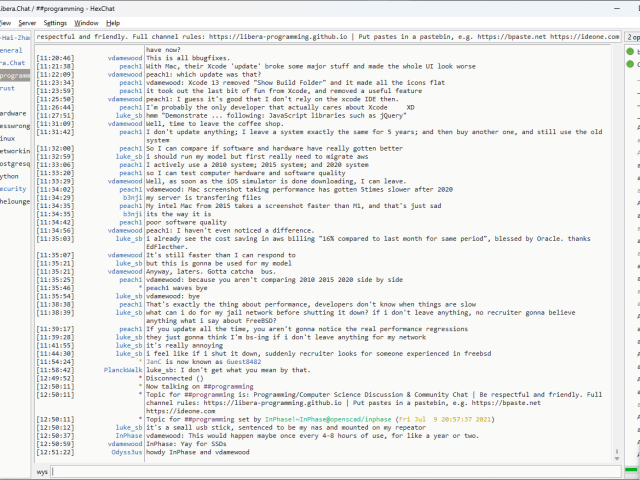Switch to the python channel
This screenshot has height=480, width=640.
(10, 175)
